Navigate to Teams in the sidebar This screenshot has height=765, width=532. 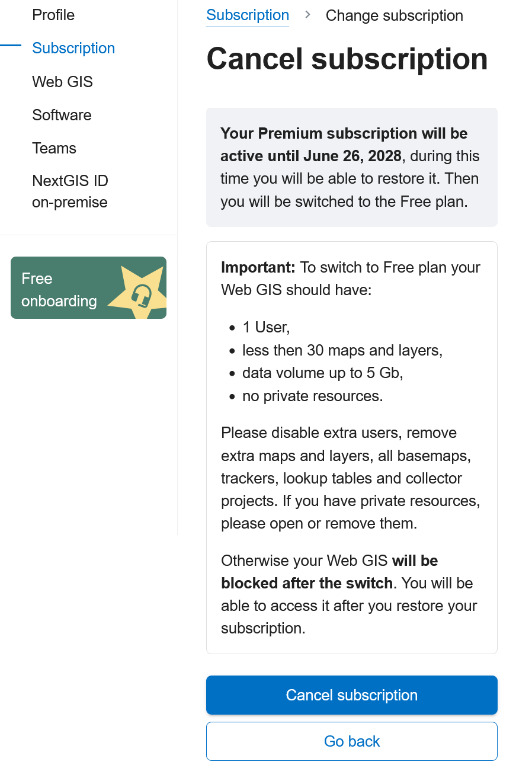(54, 148)
